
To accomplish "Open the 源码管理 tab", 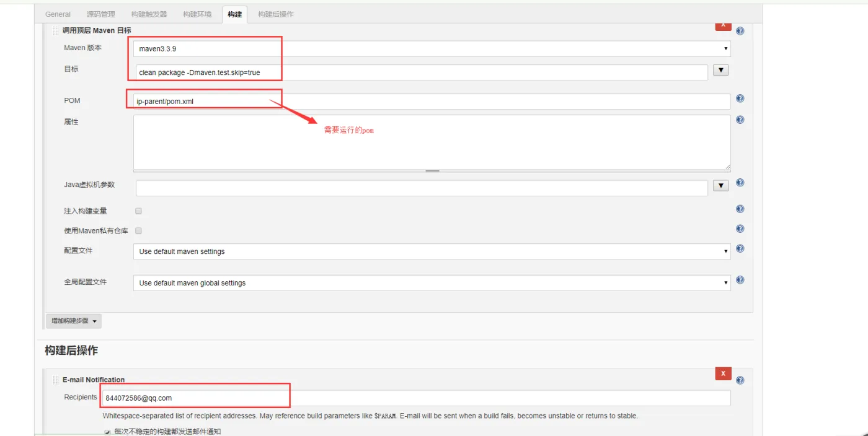I will click(x=100, y=14).
